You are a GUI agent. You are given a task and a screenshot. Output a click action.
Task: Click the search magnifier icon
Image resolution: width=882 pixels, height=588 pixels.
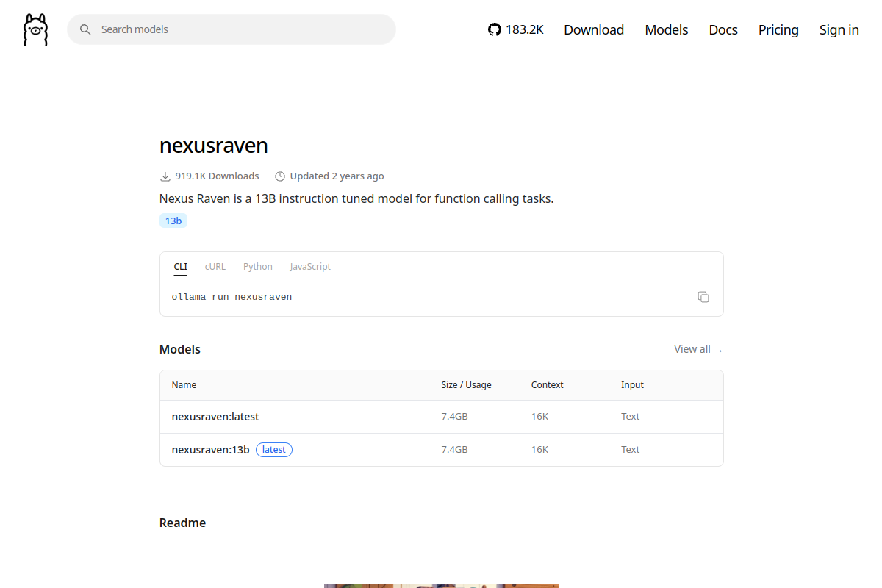click(x=85, y=29)
